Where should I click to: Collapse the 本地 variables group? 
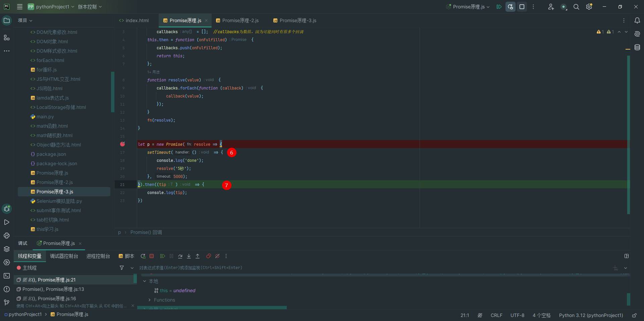tap(145, 281)
